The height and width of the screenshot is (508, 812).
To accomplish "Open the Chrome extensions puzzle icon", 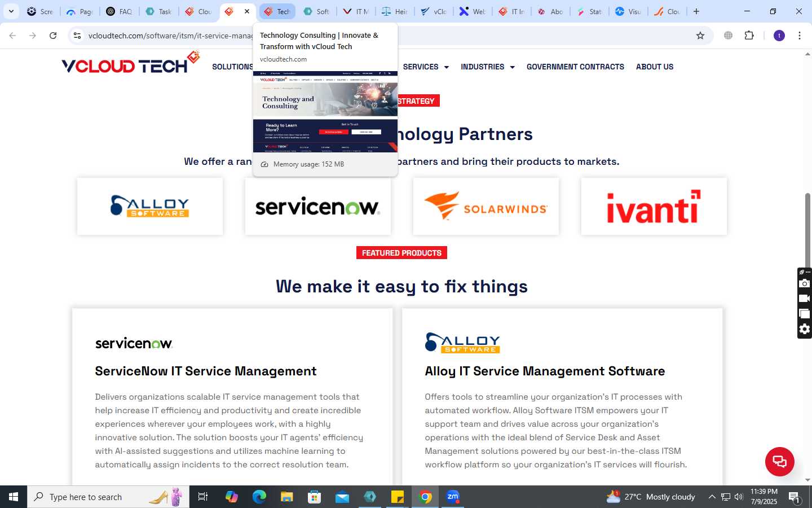I will tap(749, 36).
